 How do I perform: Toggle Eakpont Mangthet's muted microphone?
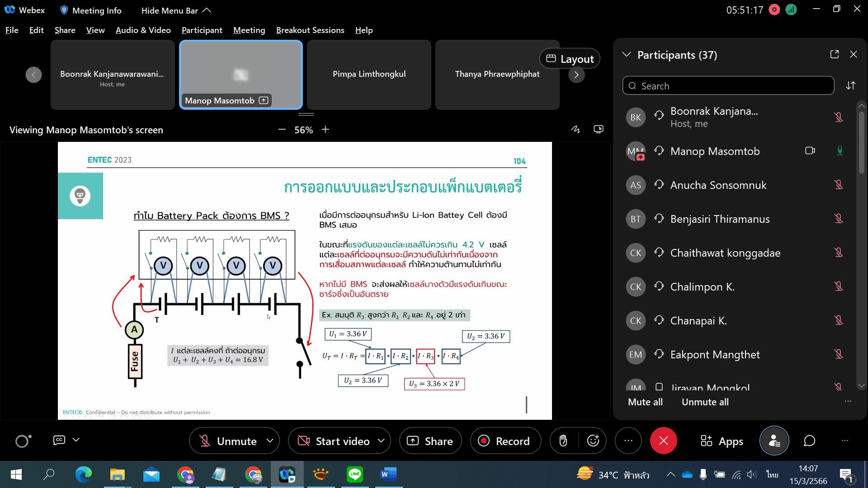point(839,354)
